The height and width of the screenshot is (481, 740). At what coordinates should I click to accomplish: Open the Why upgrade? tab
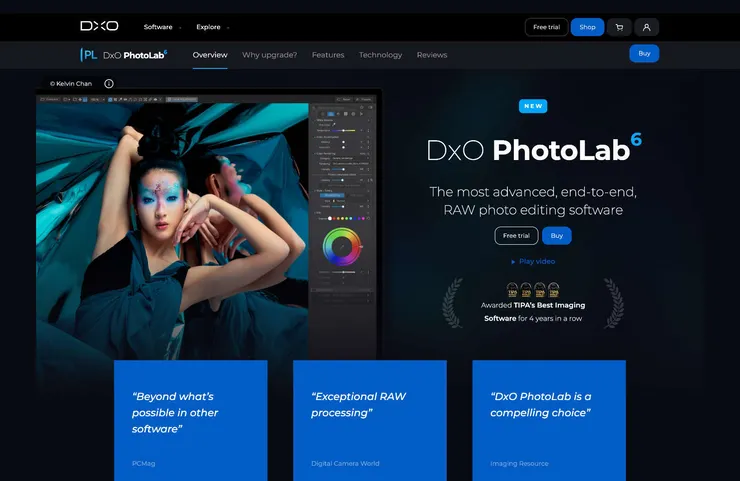pyautogui.click(x=269, y=55)
